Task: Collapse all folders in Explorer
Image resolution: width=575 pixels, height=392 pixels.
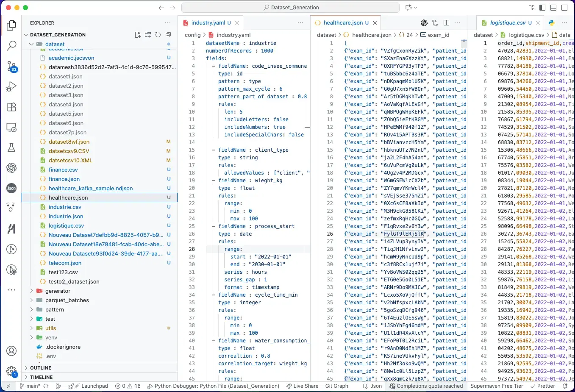Action: tap(168, 35)
